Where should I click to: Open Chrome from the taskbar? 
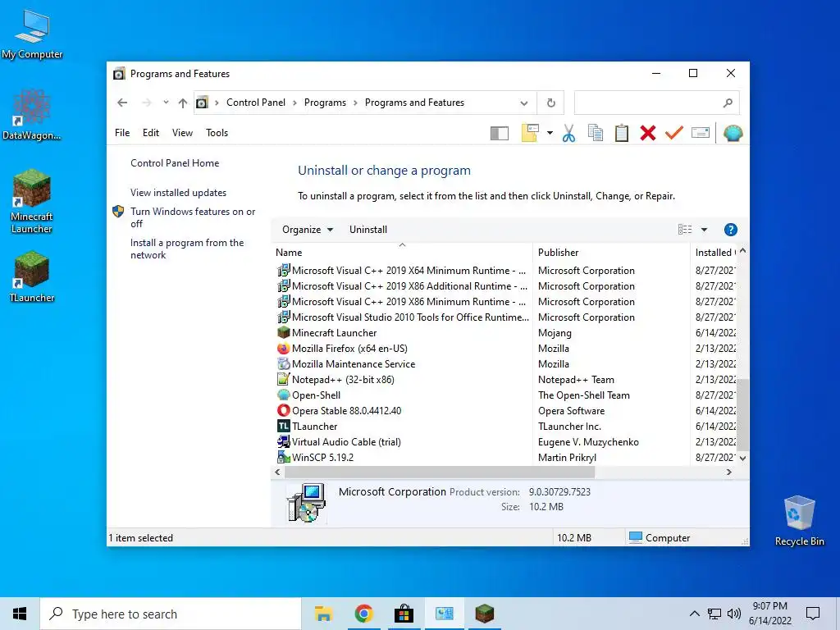[x=363, y=614]
